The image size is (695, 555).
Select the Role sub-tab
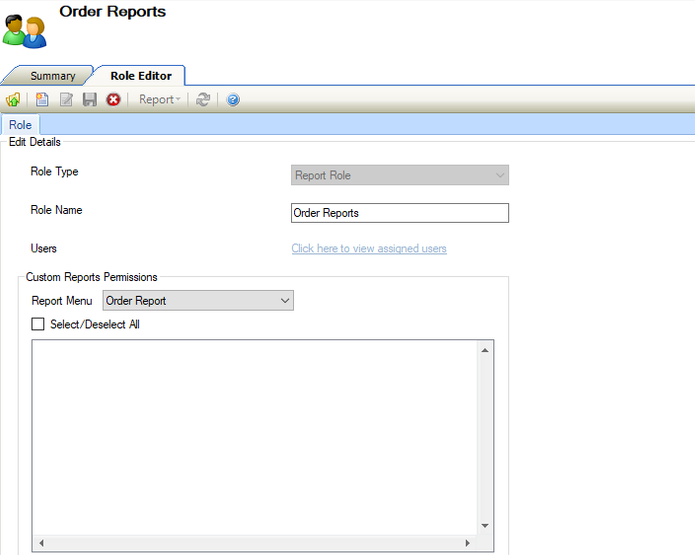(x=20, y=125)
